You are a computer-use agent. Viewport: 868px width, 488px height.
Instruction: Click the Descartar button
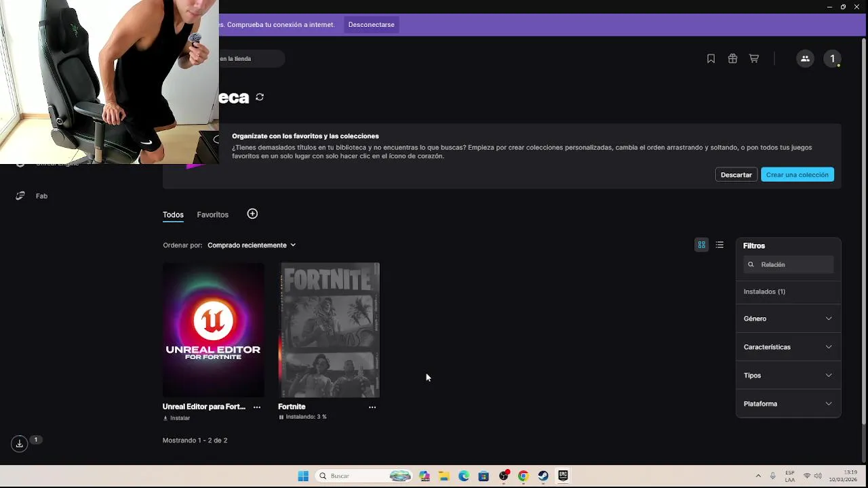[736, 175]
